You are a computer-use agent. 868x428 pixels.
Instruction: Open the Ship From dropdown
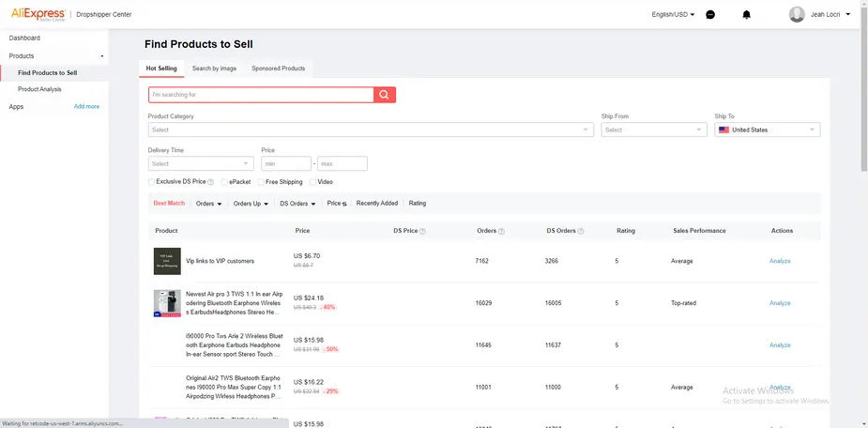654,130
